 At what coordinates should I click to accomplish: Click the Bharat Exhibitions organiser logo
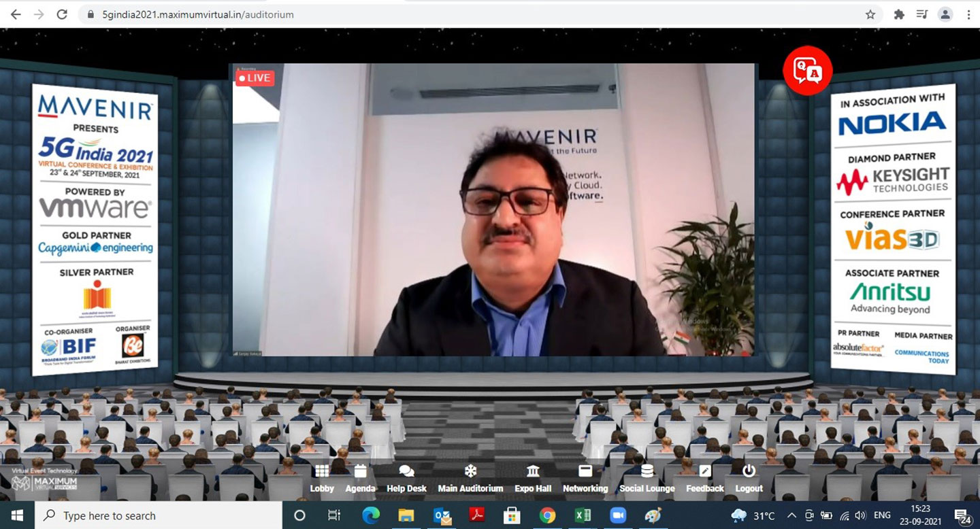pos(133,348)
